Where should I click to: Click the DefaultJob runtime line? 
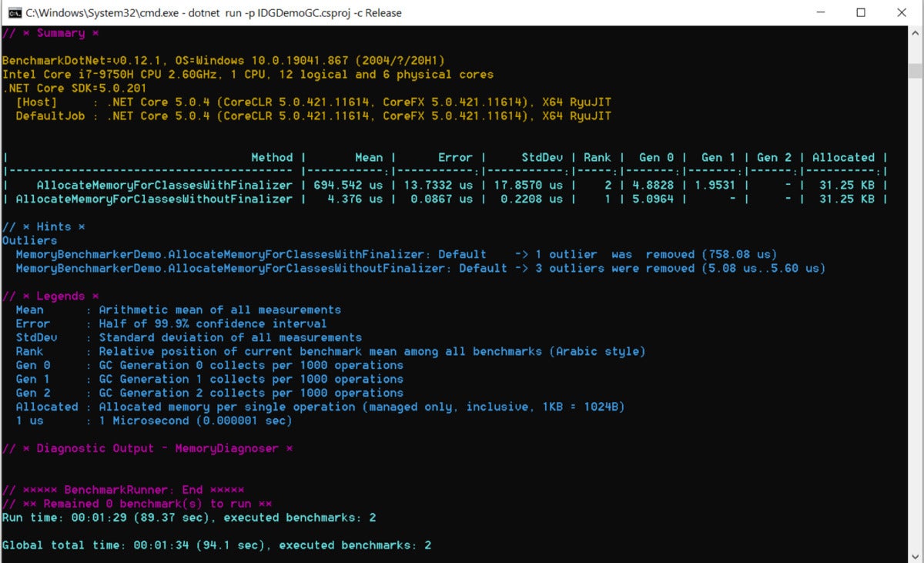pos(313,116)
